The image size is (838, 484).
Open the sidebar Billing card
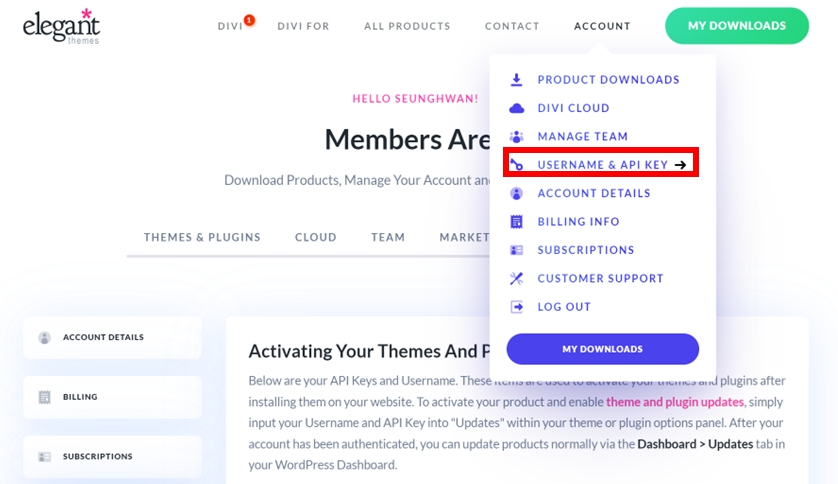[112, 397]
